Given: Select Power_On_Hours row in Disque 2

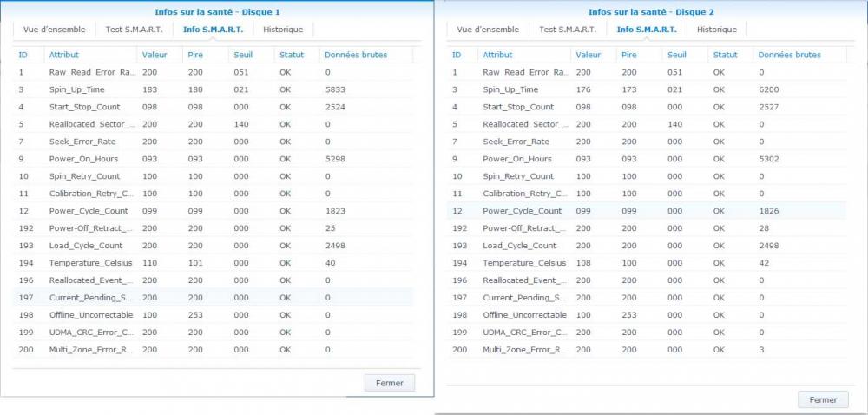Looking at the screenshot, I should point(648,159).
